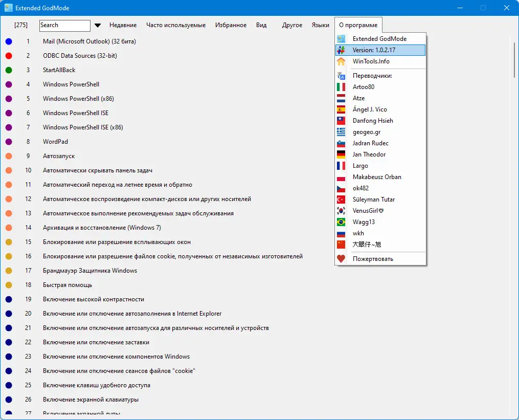This screenshot has height=420, width=519.
Task: Click the Russian flag next to wkh
Action: [x=341, y=233]
